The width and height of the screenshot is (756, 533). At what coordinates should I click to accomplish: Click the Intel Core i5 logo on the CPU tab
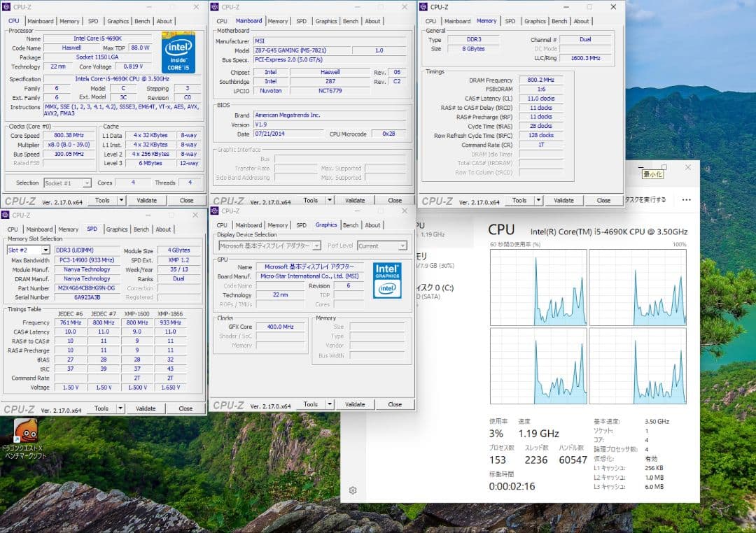tap(178, 52)
